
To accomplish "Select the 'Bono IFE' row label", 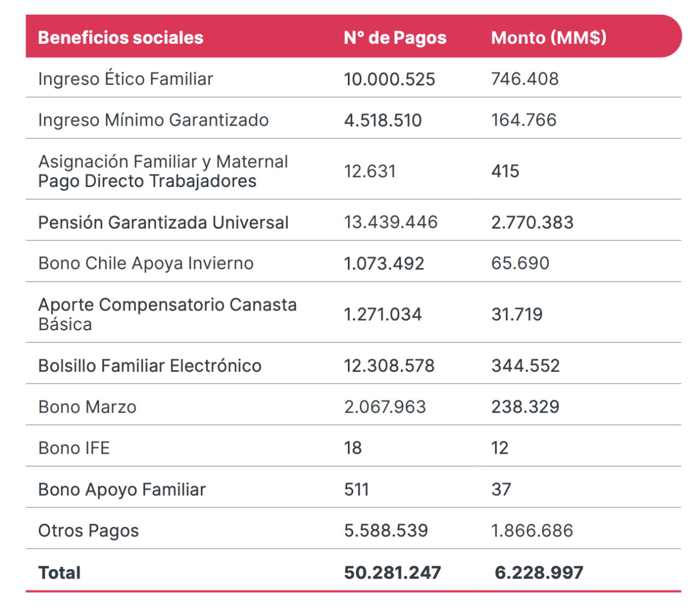I will (74, 448).
